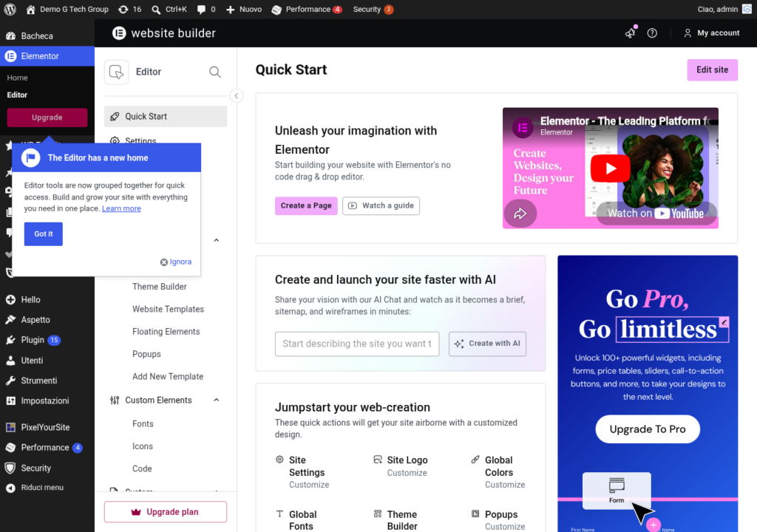The height and width of the screenshot is (532, 757).
Task: Open comments bubble showing 0
Action: (206, 9)
